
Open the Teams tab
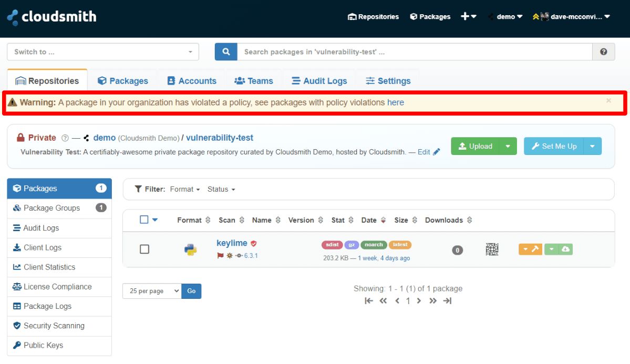point(254,80)
